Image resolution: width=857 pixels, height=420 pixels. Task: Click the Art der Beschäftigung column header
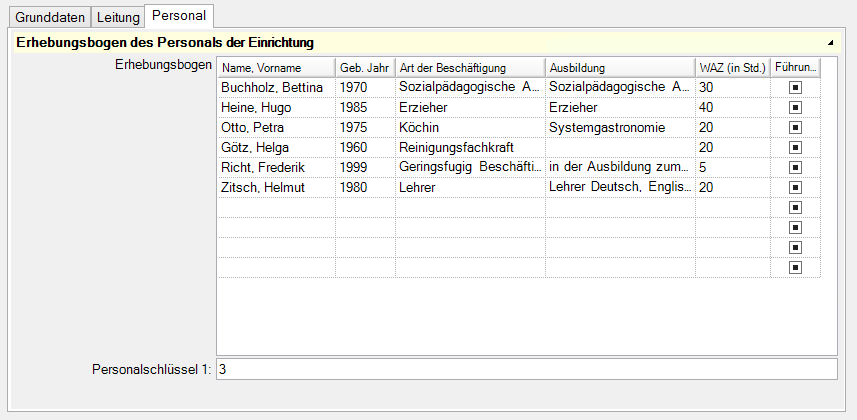point(470,68)
